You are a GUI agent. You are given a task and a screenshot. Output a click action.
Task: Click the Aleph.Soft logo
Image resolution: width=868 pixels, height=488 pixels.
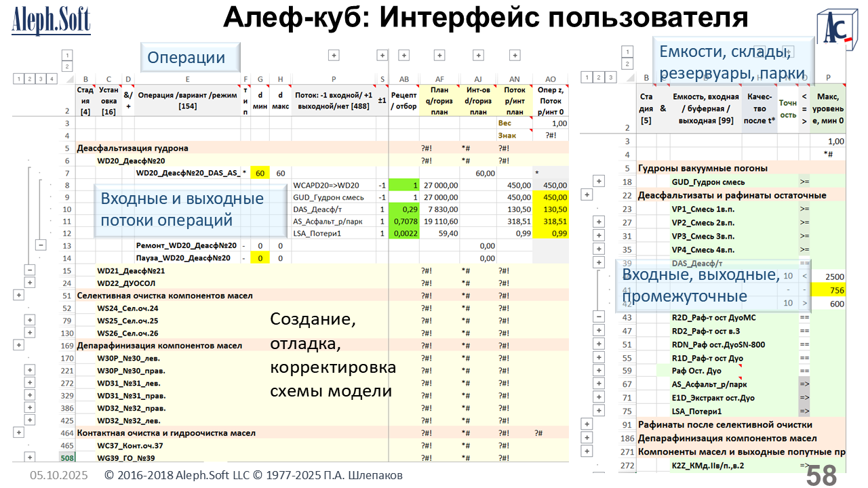click(x=51, y=21)
